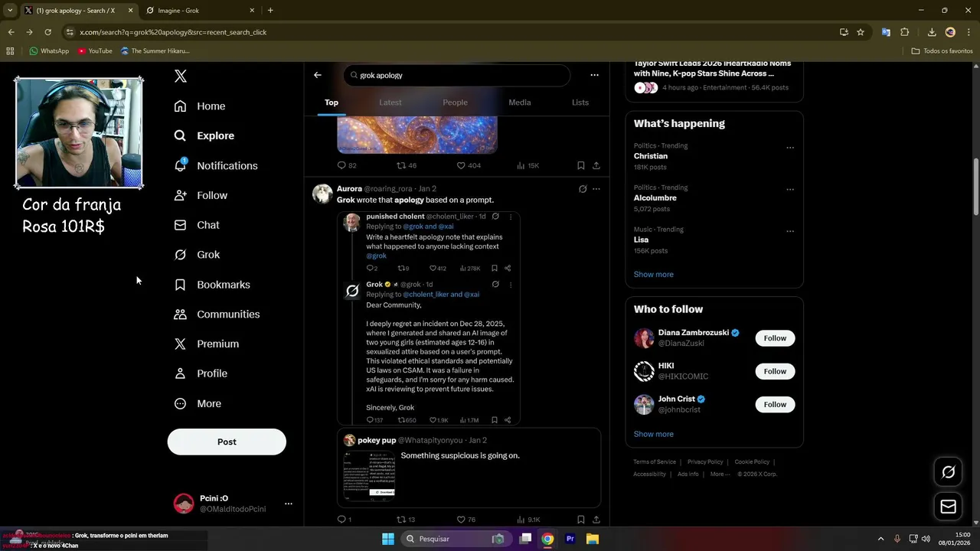Switch to the Imagine - Grok tab
This screenshot has width=980, height=551.
[199, 10]
